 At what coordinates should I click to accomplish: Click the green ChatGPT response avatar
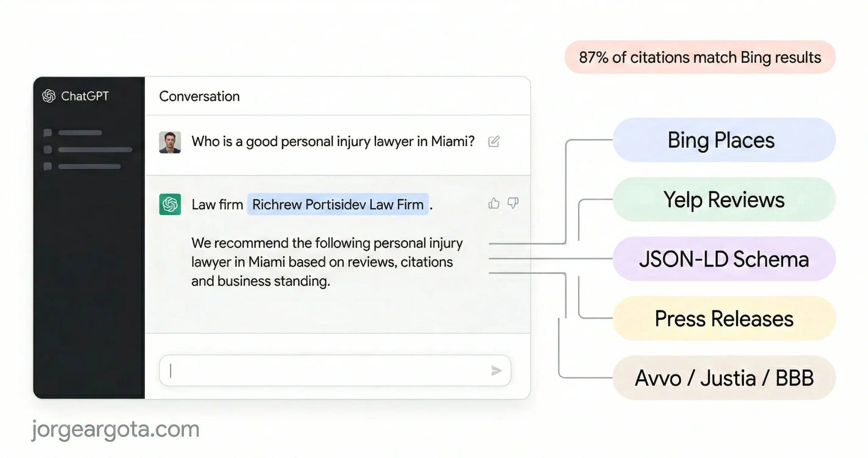pyautogui.click(x=170, y=204)
